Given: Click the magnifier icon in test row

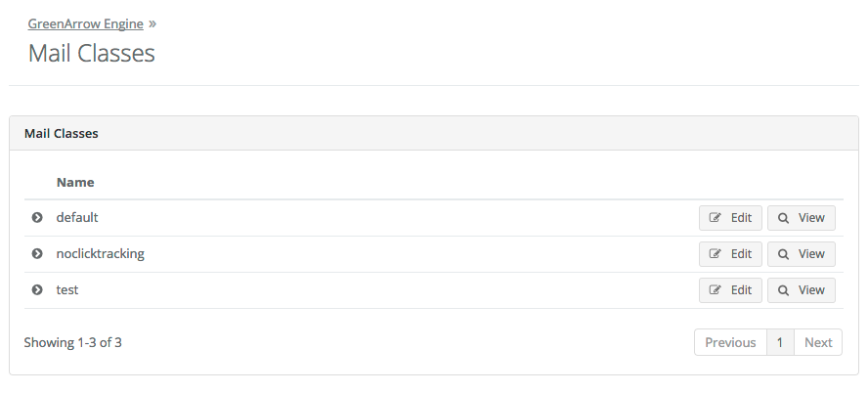Looking at the screenshot, I should (783, 290).
